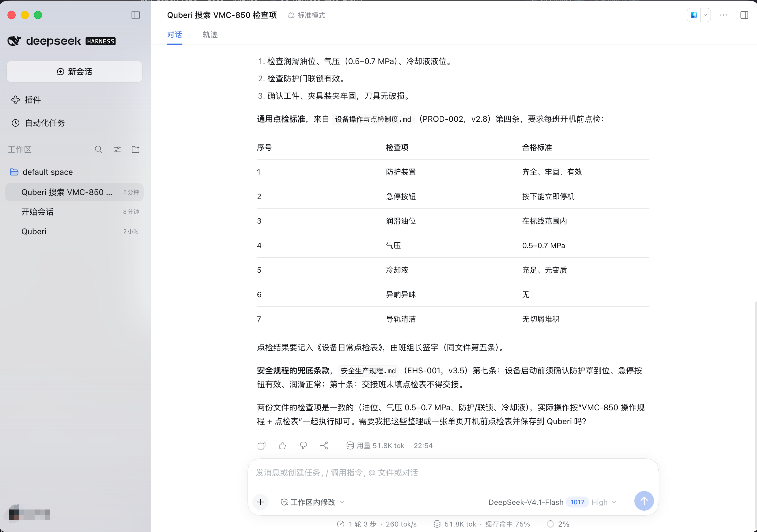Share the assistant response

[324, 446]
